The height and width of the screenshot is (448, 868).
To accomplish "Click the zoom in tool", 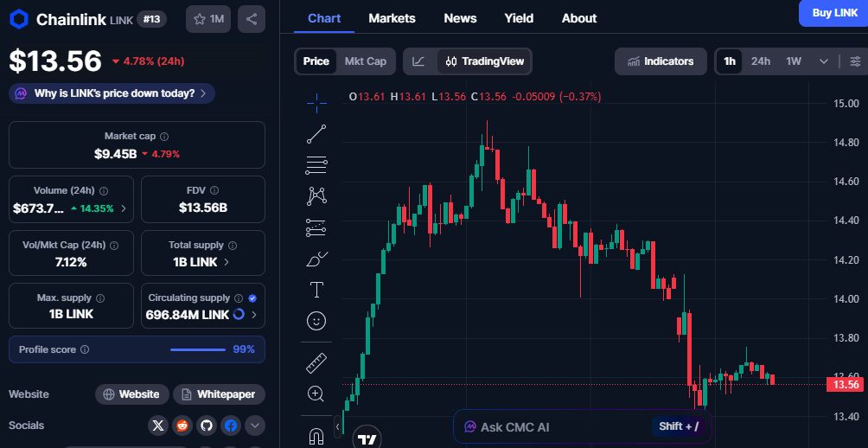I will pos(316,394).
